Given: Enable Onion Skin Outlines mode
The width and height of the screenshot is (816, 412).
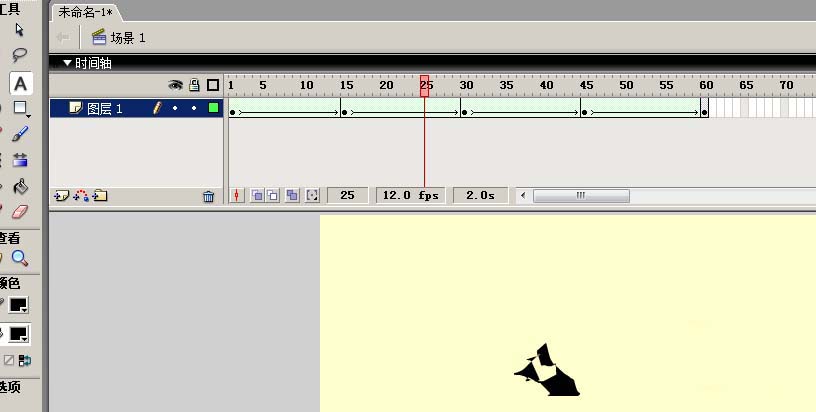Looking at the screenshot, I should [x=273, y=196].
